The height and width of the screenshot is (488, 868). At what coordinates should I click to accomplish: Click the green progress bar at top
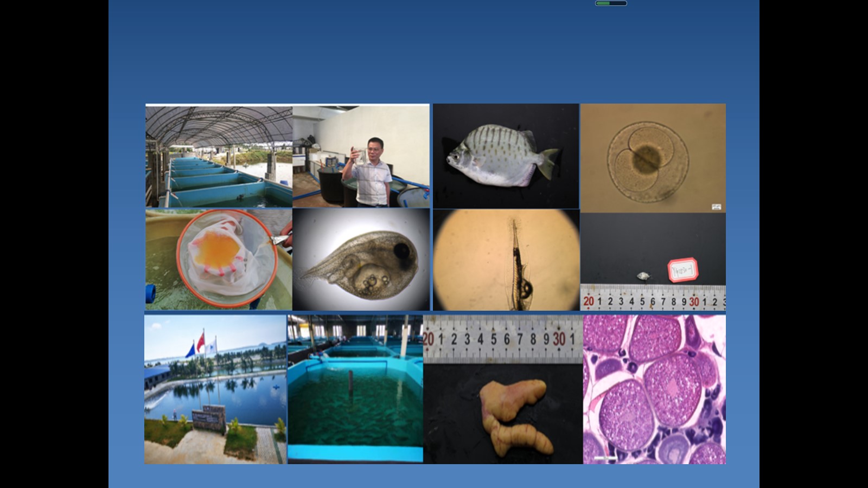coord(611,3)
